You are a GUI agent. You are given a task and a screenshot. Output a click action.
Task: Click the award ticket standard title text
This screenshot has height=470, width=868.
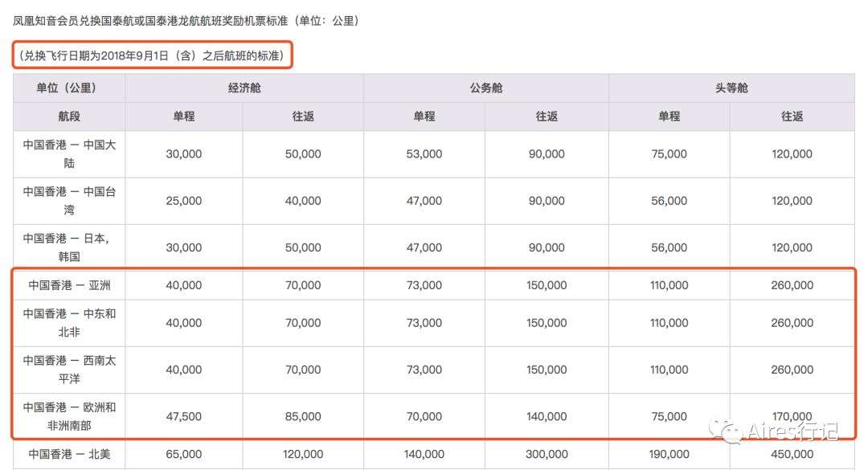click(x=186, y=21)
